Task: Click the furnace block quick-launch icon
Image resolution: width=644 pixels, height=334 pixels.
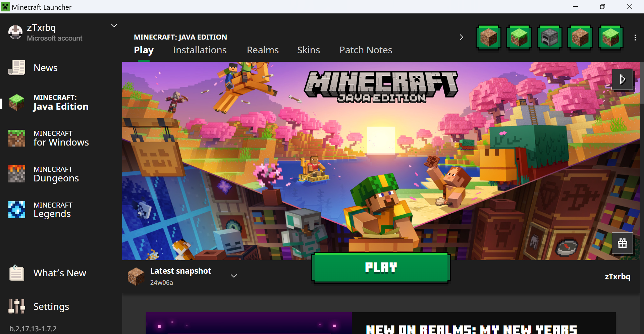Action: (x=549, y=38)
